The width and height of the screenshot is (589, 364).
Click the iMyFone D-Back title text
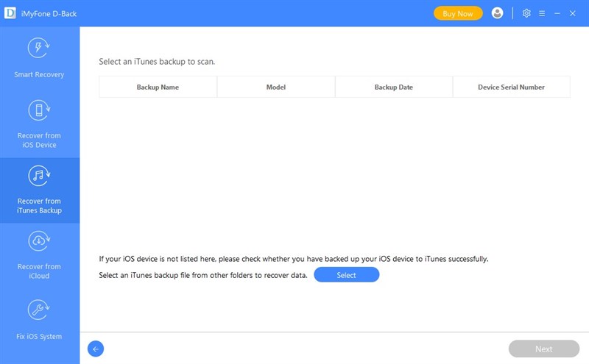click(49, 14)
